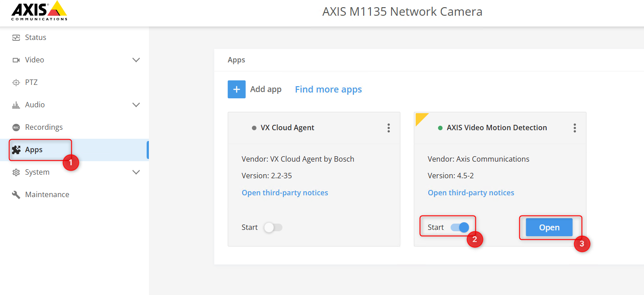Viewport: 644px width, 295px height.
Task: Click the Audio bars icon in sidebar
Action: [x=16, y=105]
